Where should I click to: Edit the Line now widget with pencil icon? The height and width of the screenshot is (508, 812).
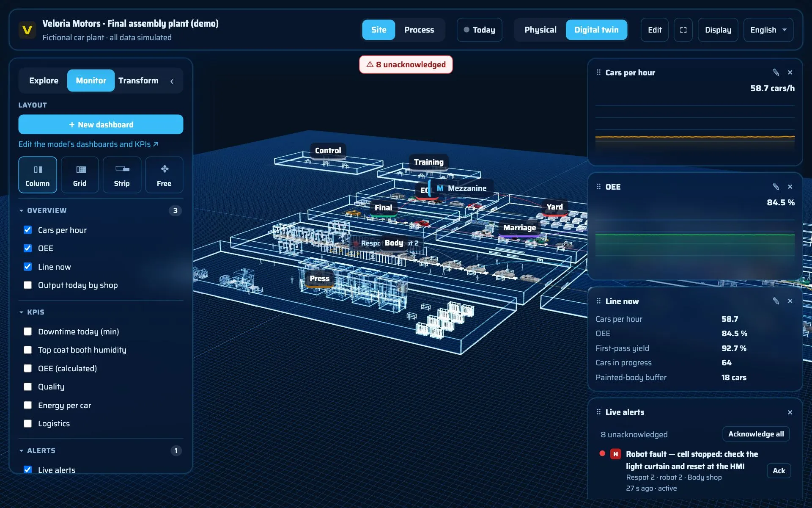pyautogui.click(x=776, y=301)
